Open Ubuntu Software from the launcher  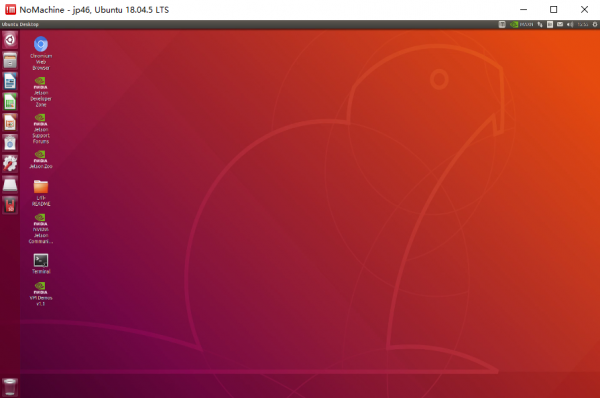tap(10, 143)
